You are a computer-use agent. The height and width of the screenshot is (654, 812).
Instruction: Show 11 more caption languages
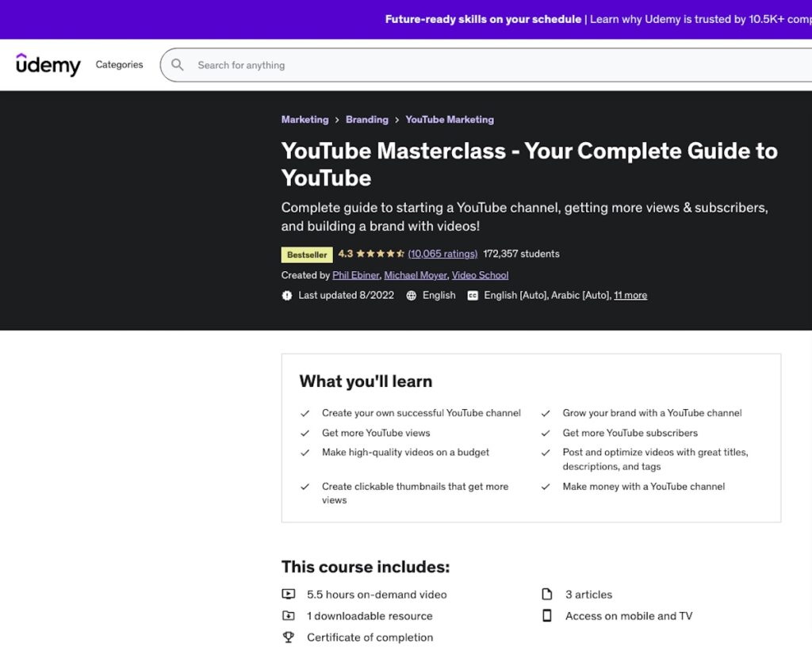pos(630,295)
